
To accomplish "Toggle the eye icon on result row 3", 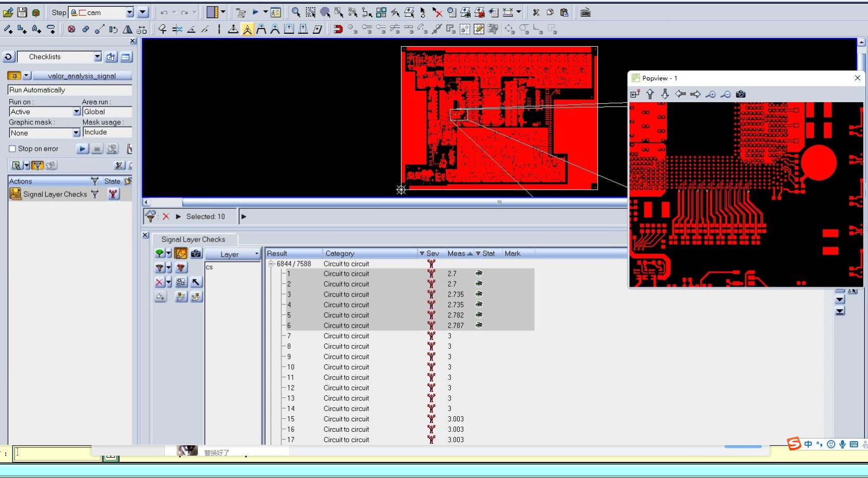I will click(479, 294).
